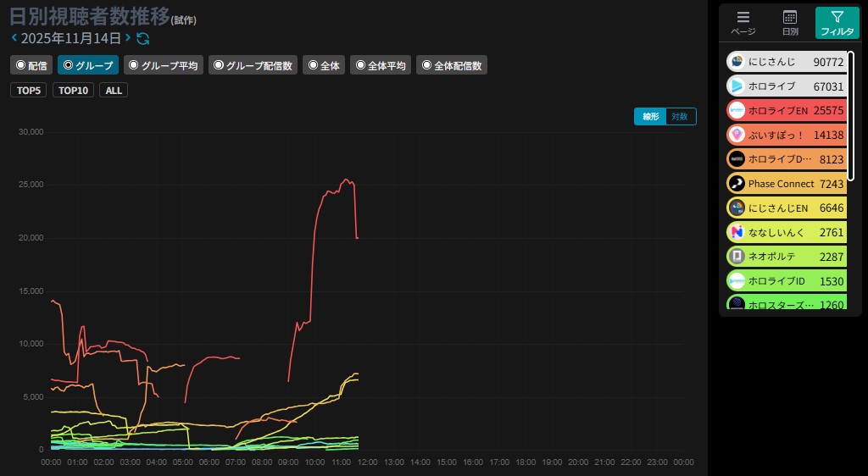The width and height of the screenshot is (868, 476).
Task: Click the Phase Connect logo icon
Action: pos(737,183)
